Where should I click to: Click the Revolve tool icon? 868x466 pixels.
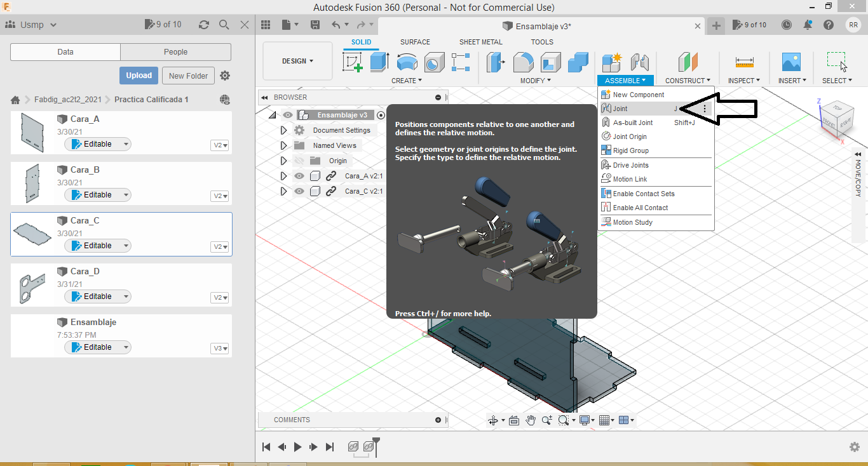coord(407,62)
